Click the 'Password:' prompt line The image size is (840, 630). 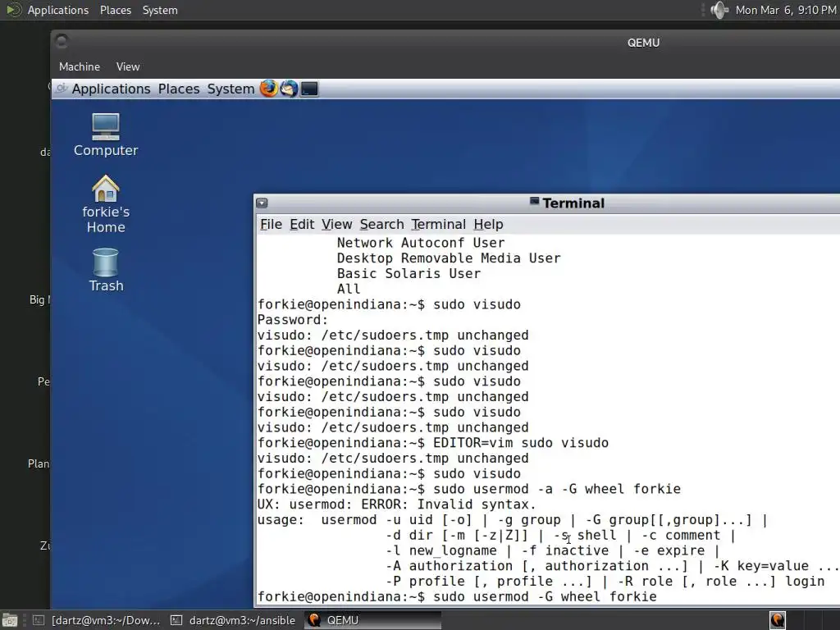click(293, 320)
